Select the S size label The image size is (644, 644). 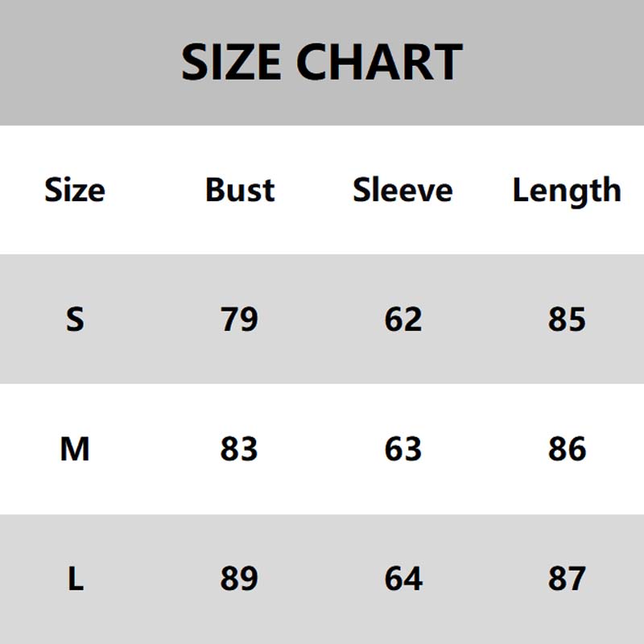pos(75,320)
